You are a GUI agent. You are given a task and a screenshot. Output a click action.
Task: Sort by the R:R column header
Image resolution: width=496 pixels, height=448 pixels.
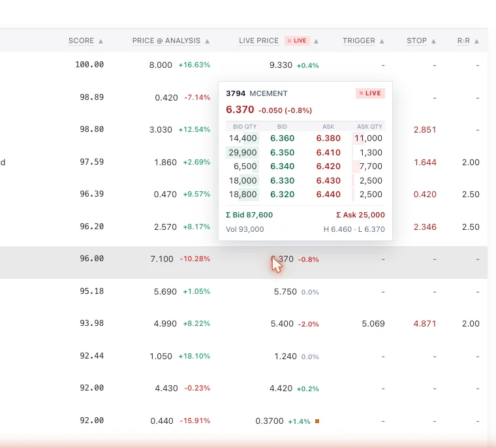[463, 41]
